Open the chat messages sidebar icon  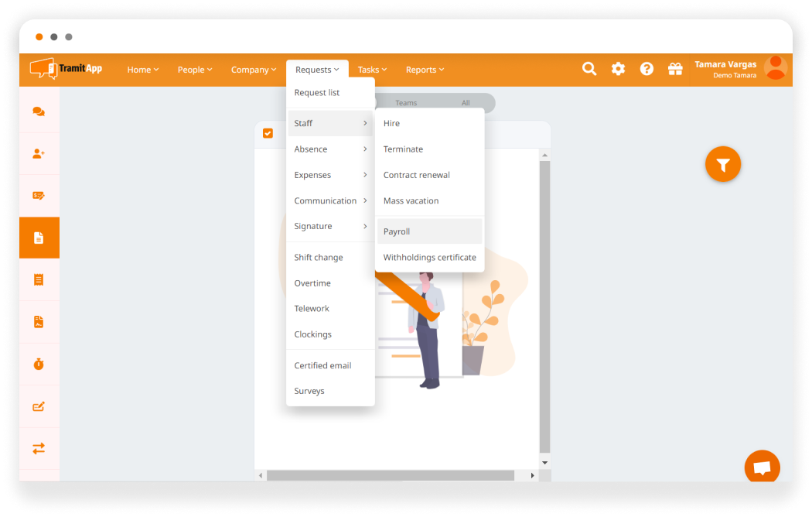tap(39, 111)
